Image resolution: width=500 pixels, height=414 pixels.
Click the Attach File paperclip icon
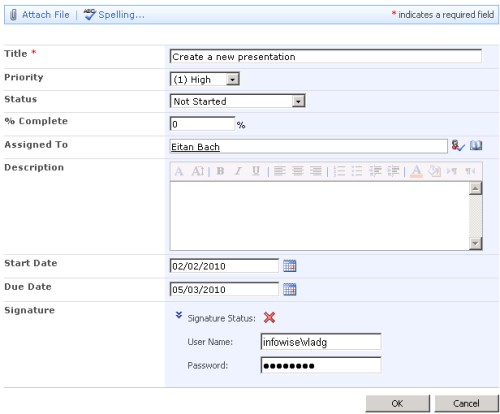[13, 15]
